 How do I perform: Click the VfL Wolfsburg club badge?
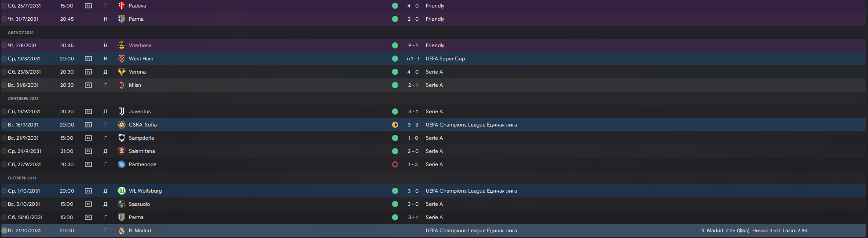point(122,191)
